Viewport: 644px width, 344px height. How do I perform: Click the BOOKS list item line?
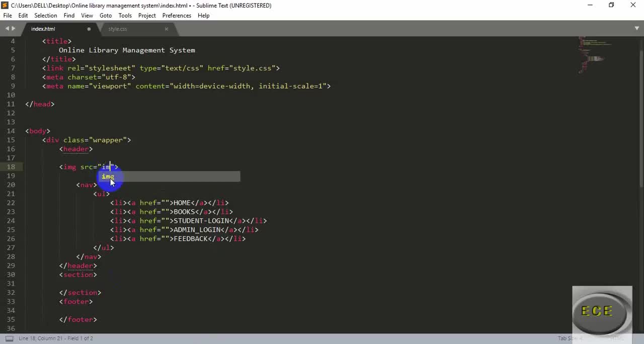172,212
